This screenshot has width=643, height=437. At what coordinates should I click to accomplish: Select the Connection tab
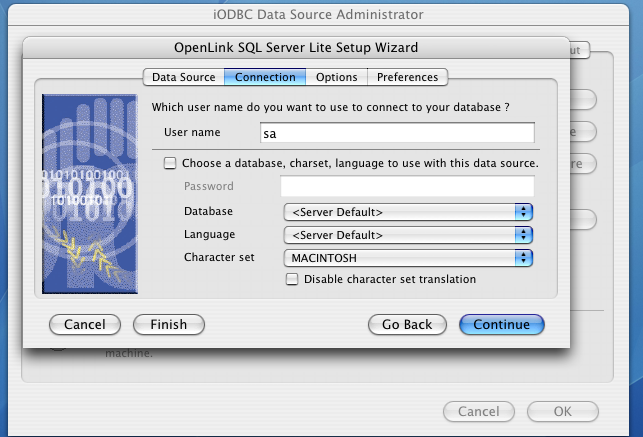265,77
